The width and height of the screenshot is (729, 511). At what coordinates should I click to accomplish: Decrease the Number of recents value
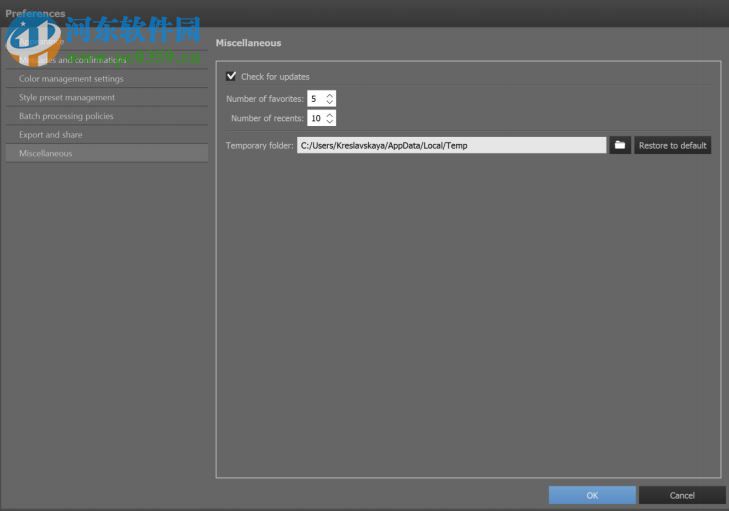click(330, 121)
